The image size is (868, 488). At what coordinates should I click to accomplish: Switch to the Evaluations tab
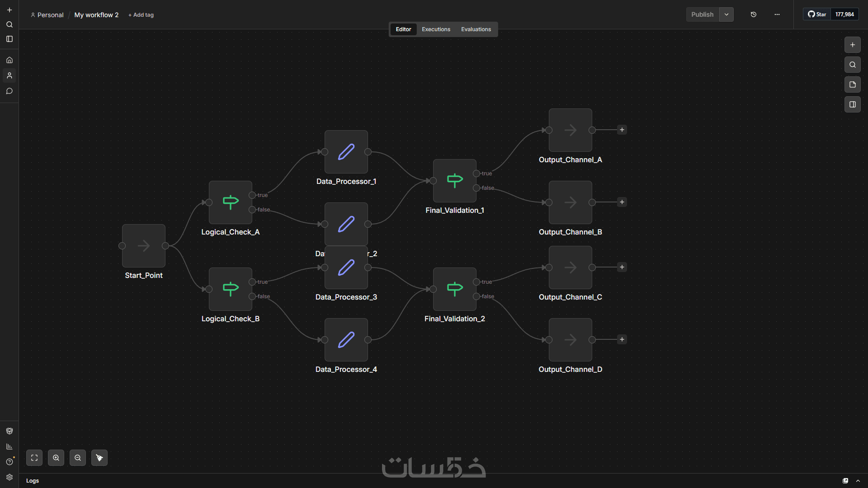(x=476, y=29)
